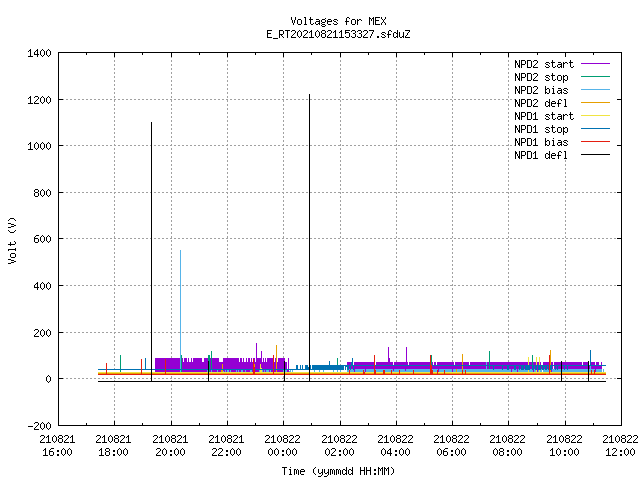Click the 200 y-axis tick label
This screenshot has width=640, height=480.
(42, 333)
